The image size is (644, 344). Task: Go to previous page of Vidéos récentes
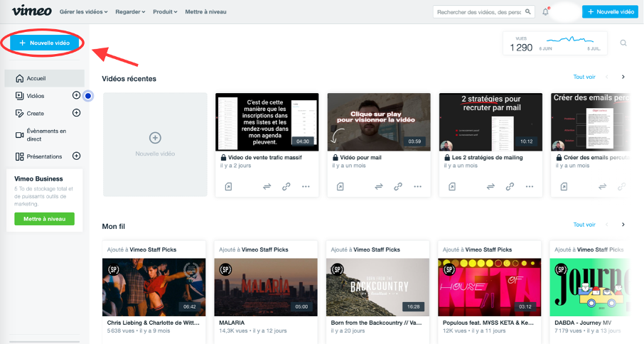click(606, 77)
